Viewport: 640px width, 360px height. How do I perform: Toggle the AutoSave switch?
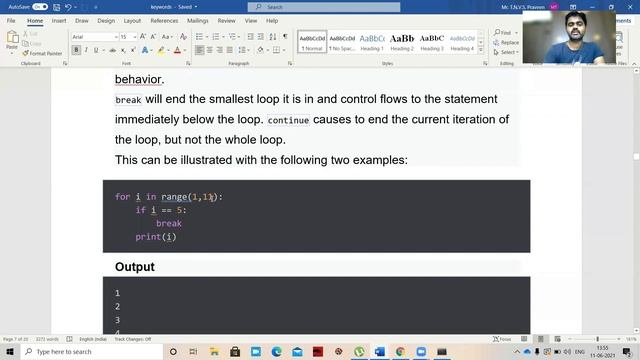tap(40, 7)
